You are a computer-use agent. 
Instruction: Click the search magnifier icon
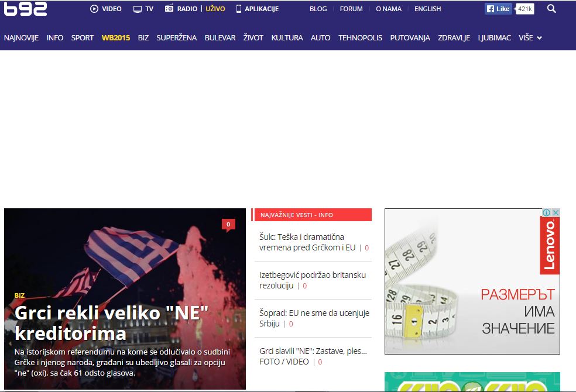[551, 9]
